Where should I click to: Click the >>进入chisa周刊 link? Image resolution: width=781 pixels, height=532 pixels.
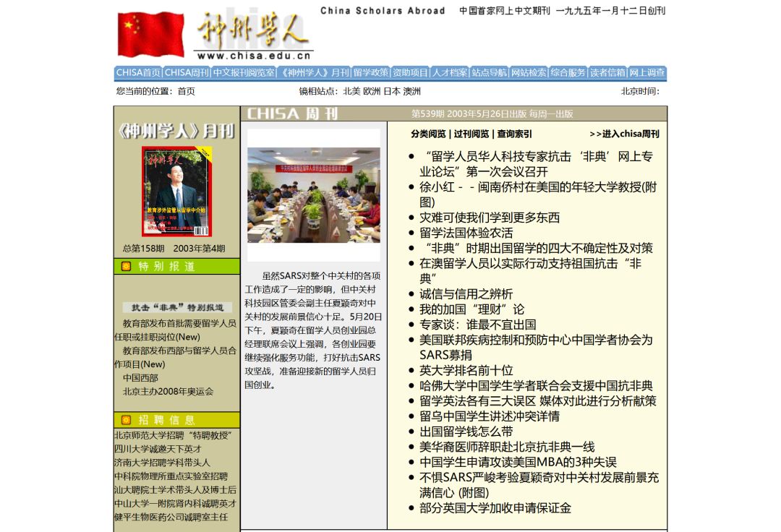tap(624, 134)
